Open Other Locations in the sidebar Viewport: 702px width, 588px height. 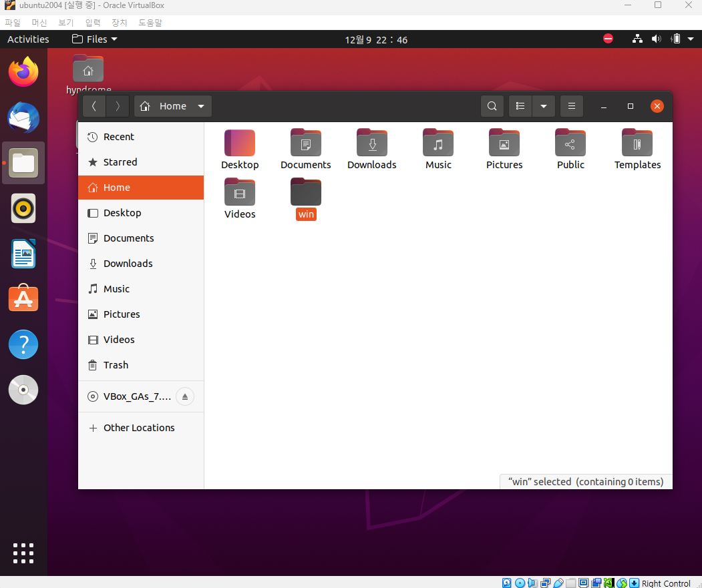141,428
